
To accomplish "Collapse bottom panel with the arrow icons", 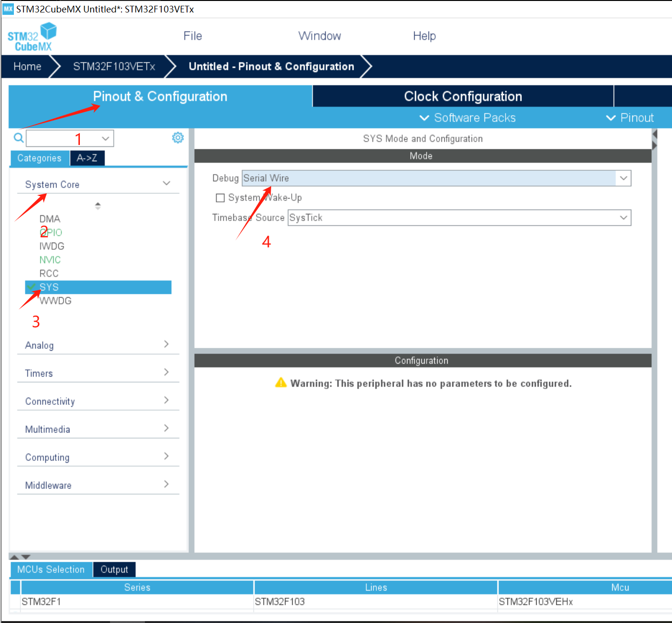I will pyautogui.click(x=20, y=557).
